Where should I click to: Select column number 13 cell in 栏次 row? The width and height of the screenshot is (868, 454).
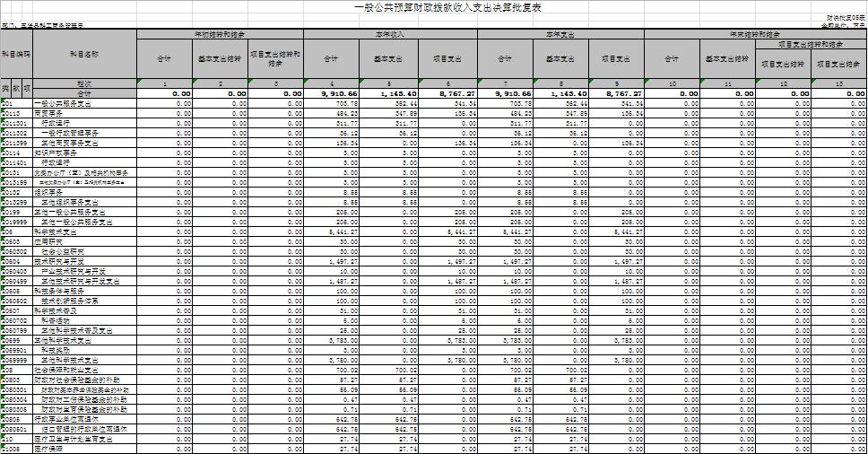tap(838, 83)
